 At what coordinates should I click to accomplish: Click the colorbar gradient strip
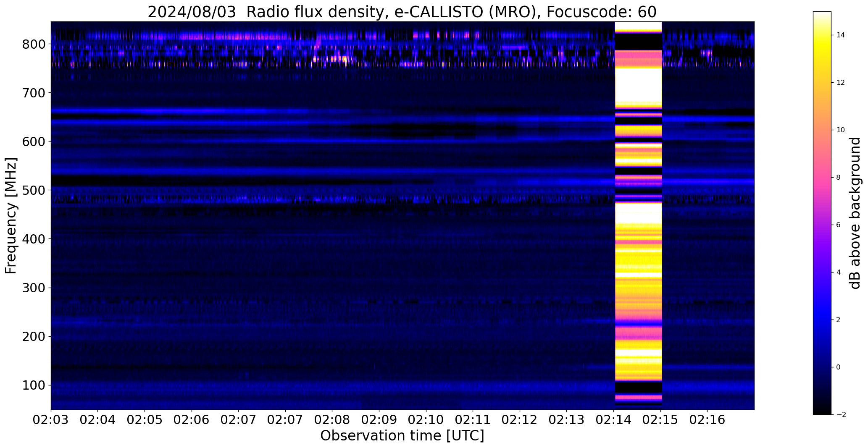[822, 213]
